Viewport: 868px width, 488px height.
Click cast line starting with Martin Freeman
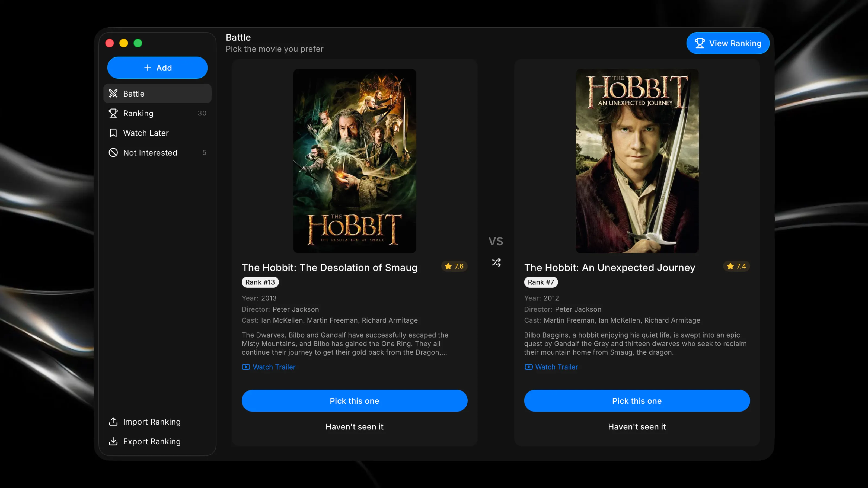(612, 320)
